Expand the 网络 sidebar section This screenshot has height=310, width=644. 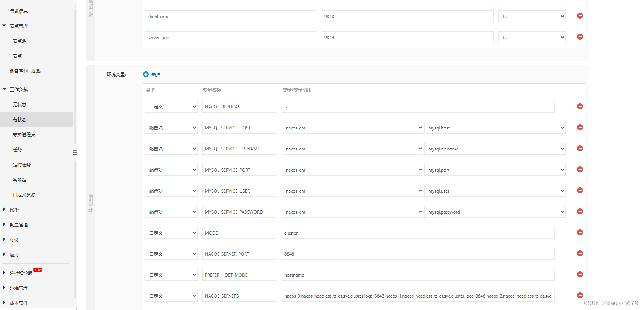click(14, 209)
